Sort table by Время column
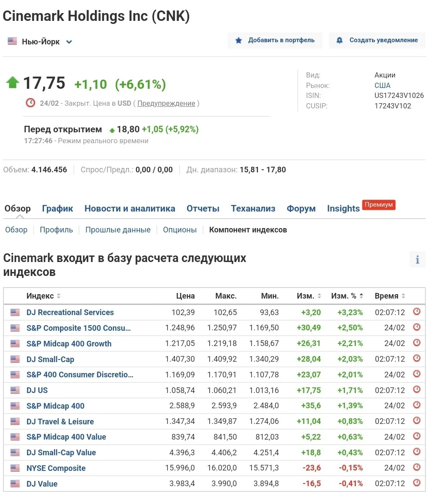The image size is (435, 504). click(x=390, y=296)
